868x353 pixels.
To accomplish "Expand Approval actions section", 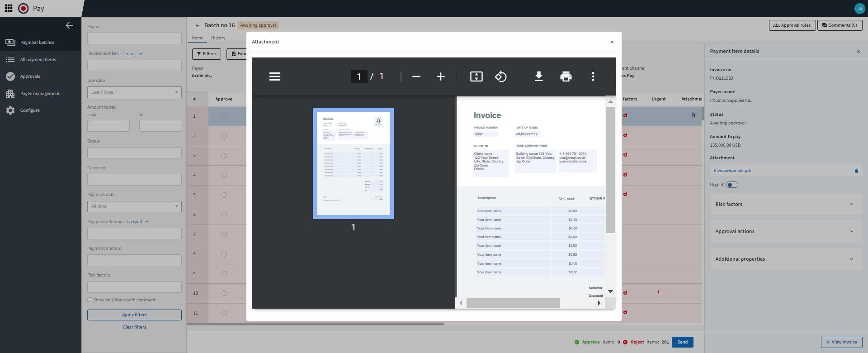I will tap(786, 231).
